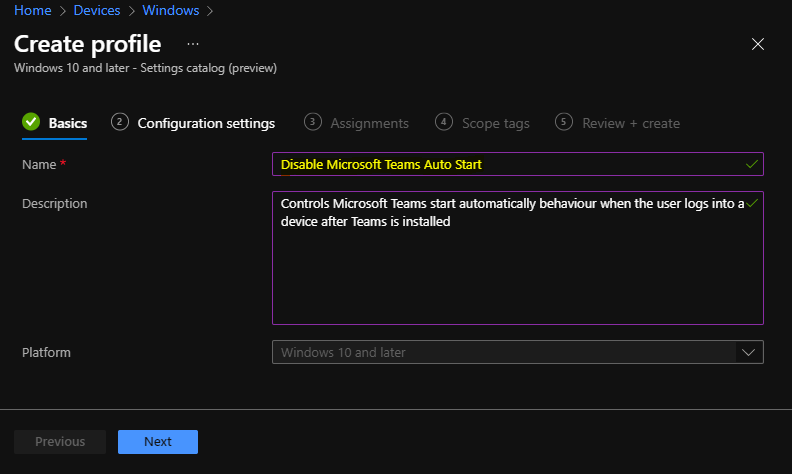Click the Name field label
This screenshot has width=793, height=476.
point(39,164)
